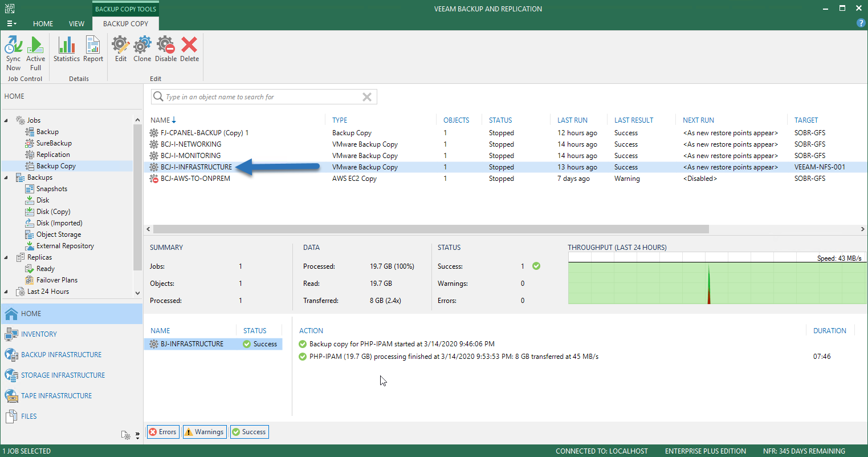Collapse the Backups tree node
The image size is (868, 457).
[x=7, y=177]
